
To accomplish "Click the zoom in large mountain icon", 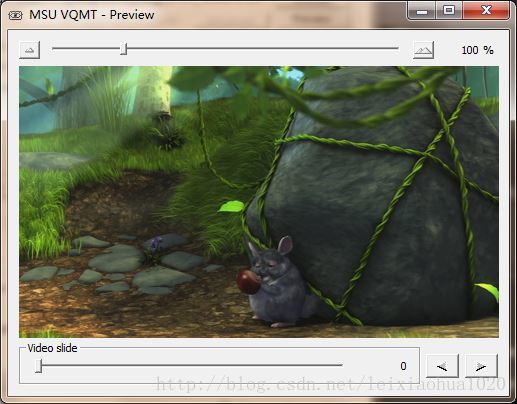I will [x=423, y=50].
